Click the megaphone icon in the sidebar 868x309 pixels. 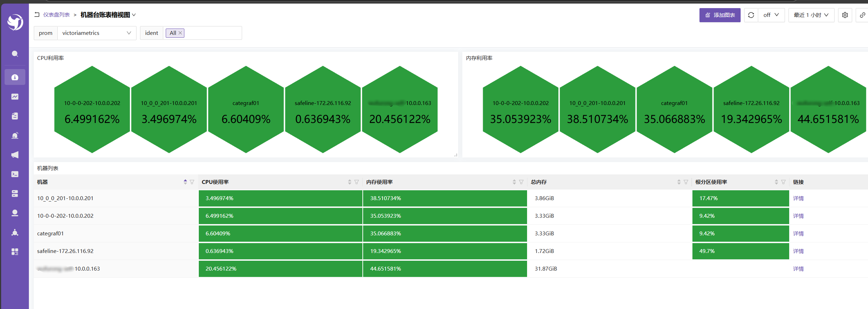[15, 155]
